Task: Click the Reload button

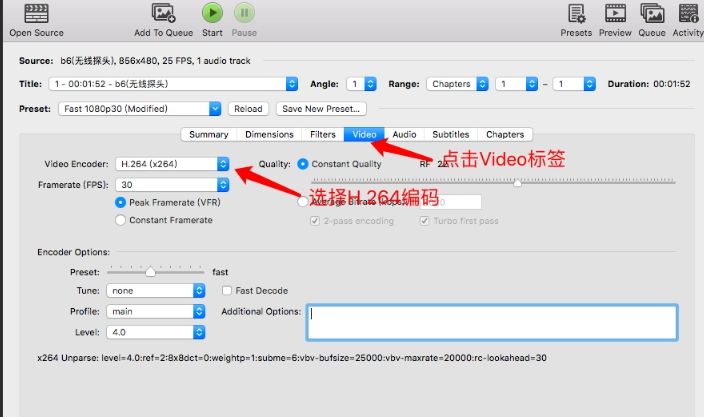Action: pos(248,109)
